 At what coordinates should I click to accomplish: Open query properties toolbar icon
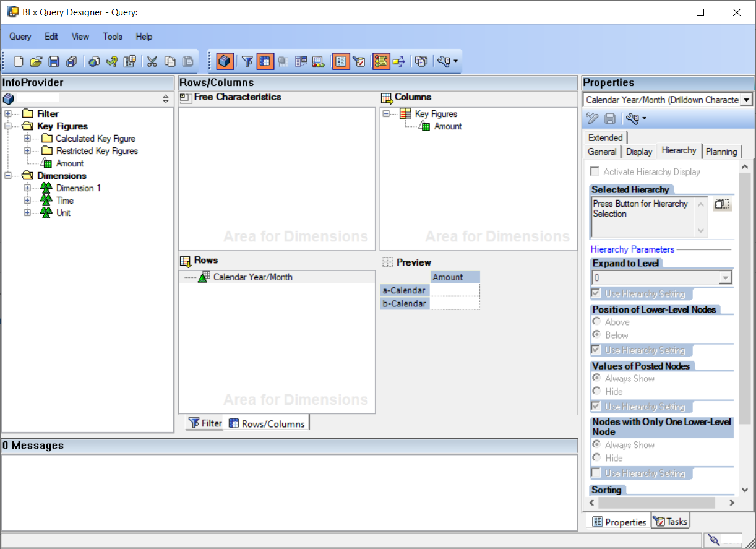(x=129, y=61)
